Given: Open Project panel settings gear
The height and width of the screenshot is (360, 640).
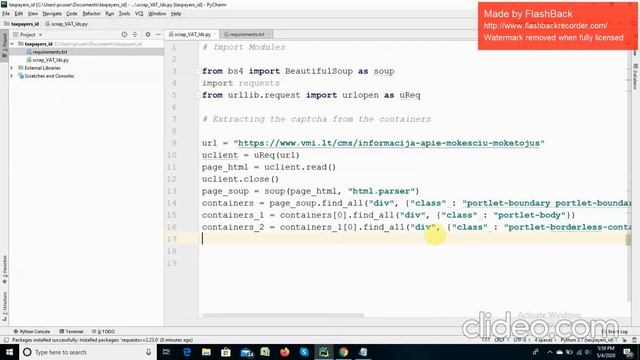Looking at the screenshot, I should click(x=148, y=35).
